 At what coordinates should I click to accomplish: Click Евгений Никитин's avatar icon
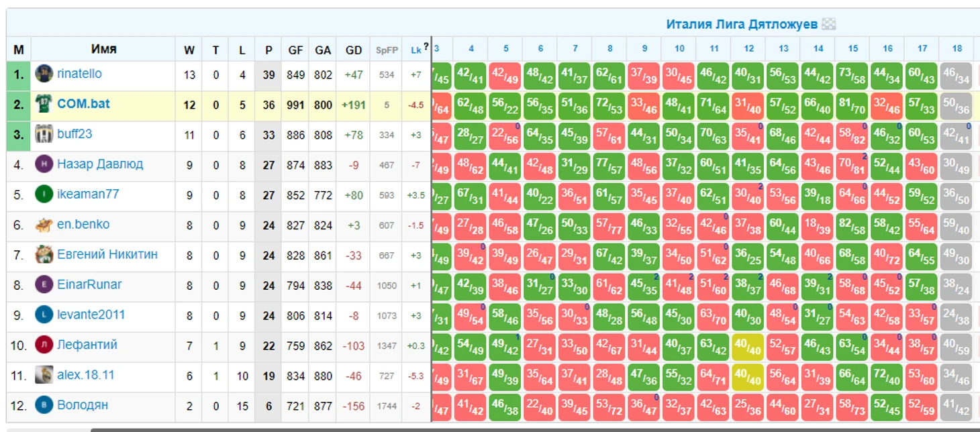pos(44,254)
